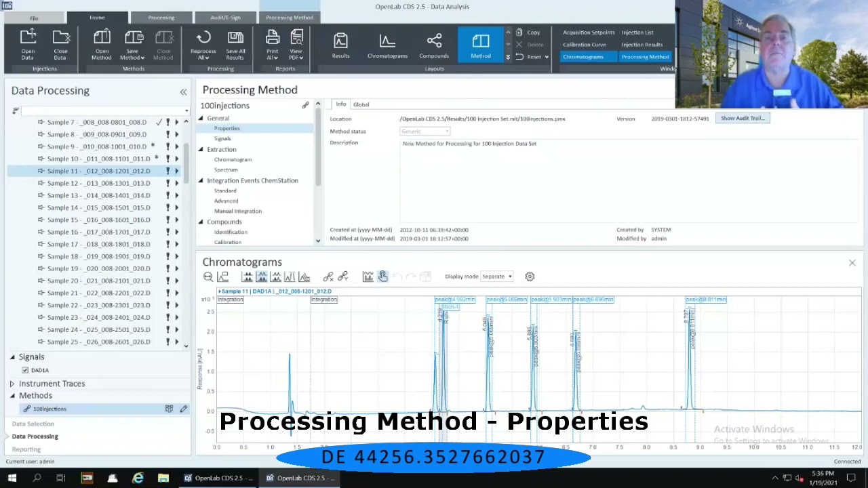Toggle Acquisition Setpoints window
The image size is (868, 488).
(589, 33)
